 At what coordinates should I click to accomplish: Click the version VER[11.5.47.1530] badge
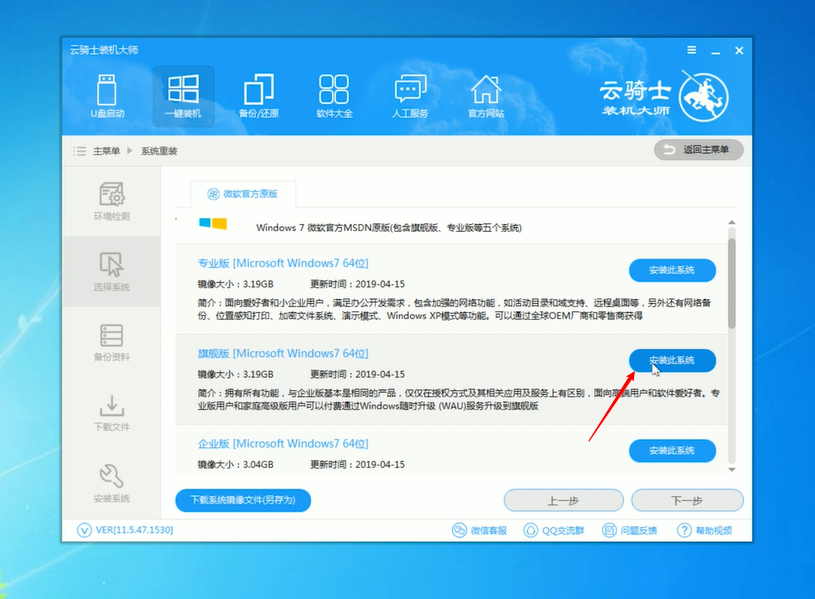(x=125, y=530)
